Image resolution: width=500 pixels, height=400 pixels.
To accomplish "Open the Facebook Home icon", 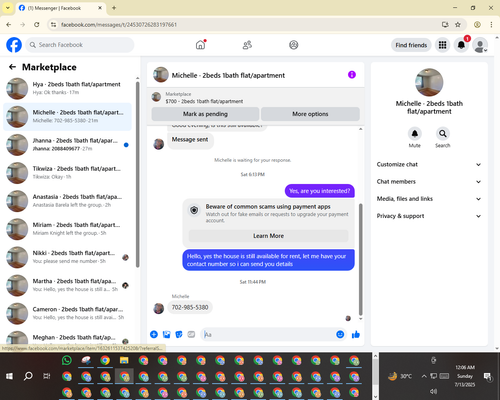I will tap(200, 45).
